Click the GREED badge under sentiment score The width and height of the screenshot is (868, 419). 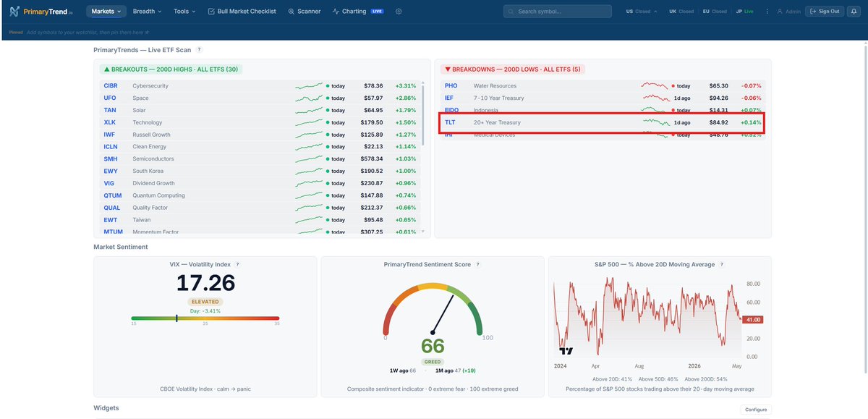tap(433, 362)
